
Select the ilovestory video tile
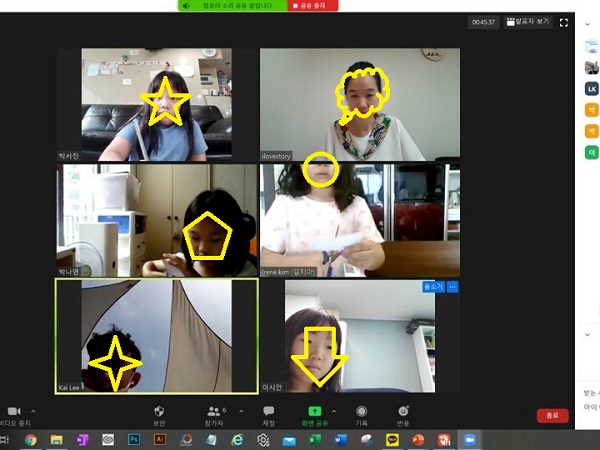(x=360, y=104)
